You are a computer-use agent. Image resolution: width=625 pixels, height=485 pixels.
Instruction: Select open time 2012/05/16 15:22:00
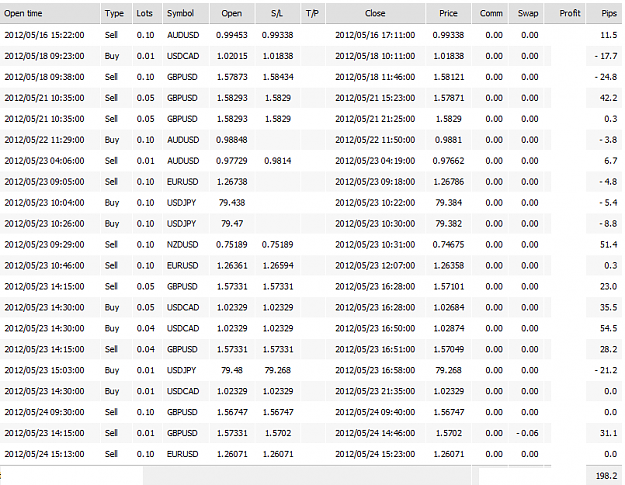click(44, 35)
